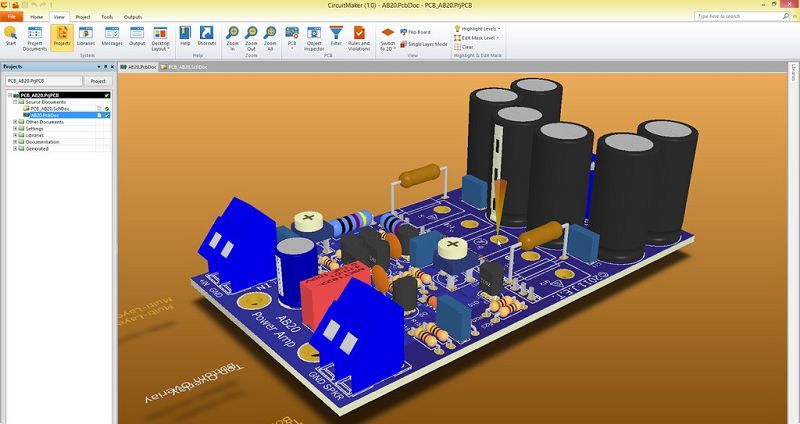Open the PCB panel dropdown
This screenshot has height=424, width=800.
pos(292,38)
